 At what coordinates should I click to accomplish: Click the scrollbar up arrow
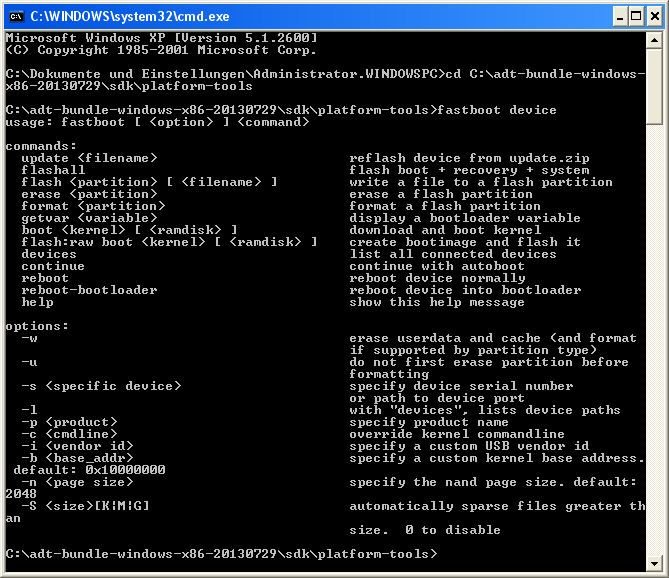pyautogui.click(x=654, y=41)
